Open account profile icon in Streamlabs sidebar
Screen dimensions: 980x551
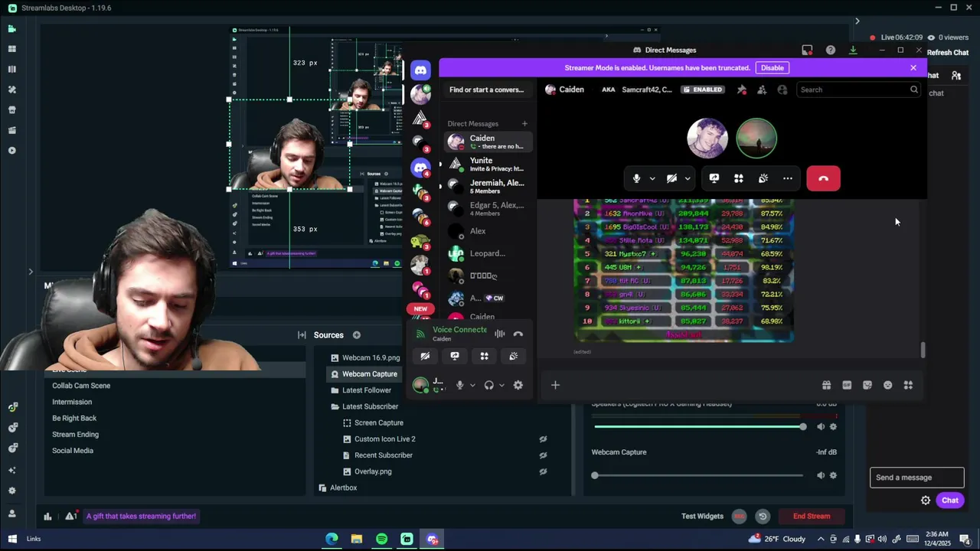(x=11, y=514)
